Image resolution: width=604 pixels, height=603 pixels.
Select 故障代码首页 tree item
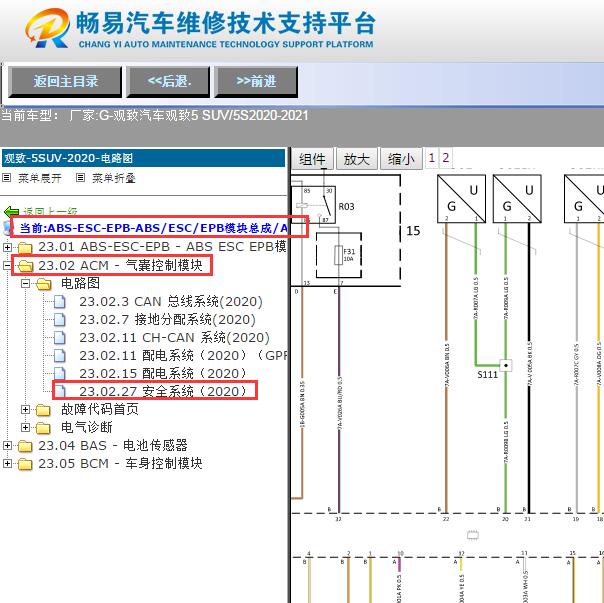pos(100,409)
